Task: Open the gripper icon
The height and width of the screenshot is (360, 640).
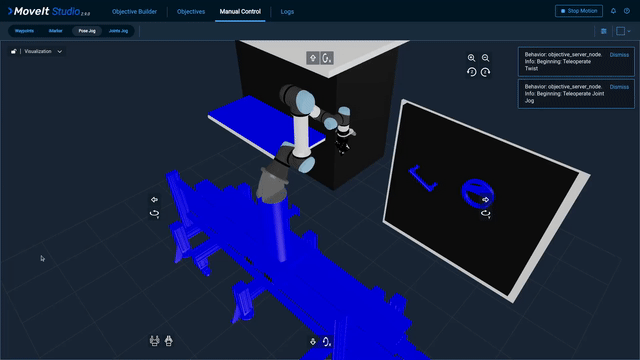Action: [154, 341]
